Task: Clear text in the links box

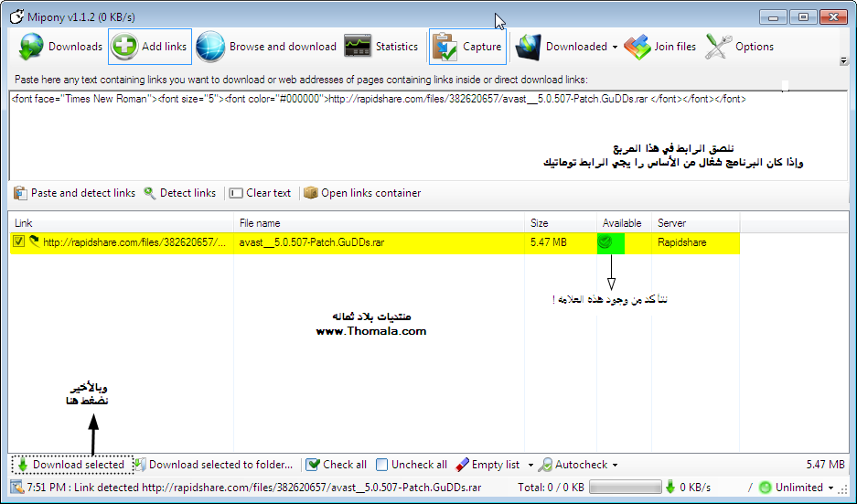Action: [x=260, y=193]
